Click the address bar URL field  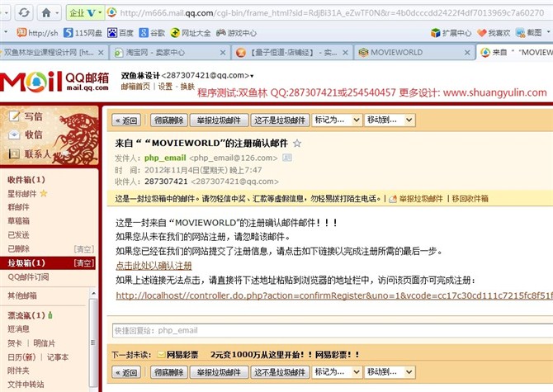click(332, 13)
